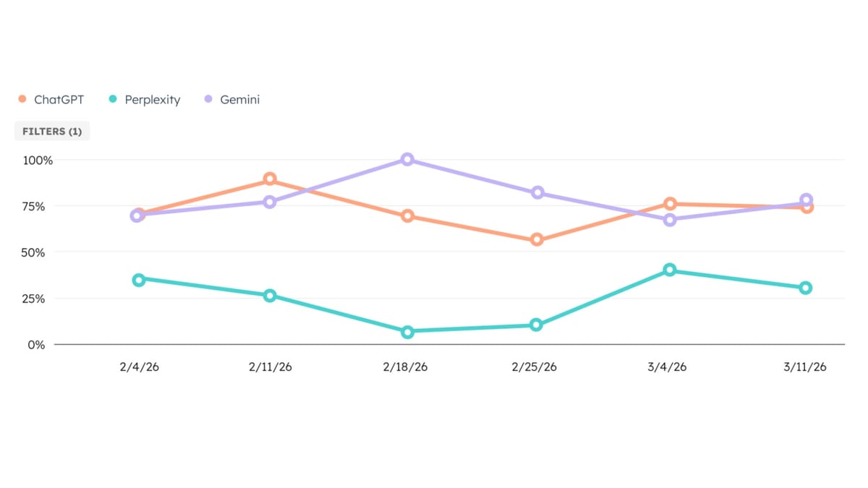Select the ChatGPT data point on 2/11/26
The image size is (868, 488).
coord(269,178)
